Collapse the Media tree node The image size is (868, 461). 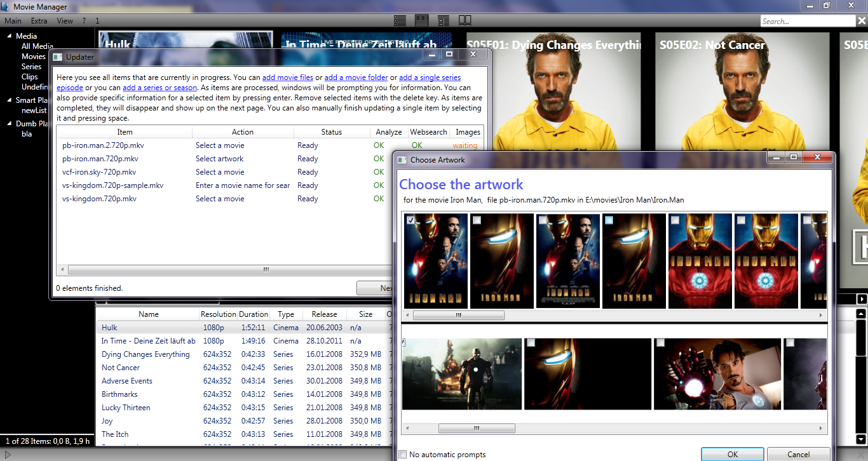tap(10, 36)
